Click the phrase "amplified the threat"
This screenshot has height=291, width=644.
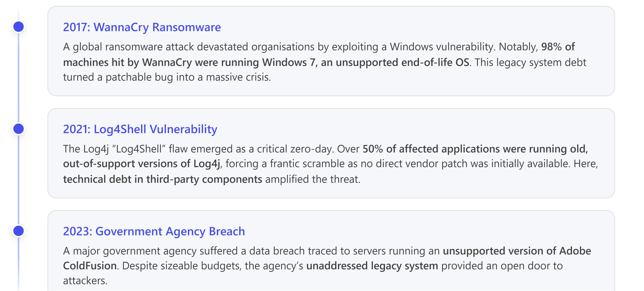point(313,179)
